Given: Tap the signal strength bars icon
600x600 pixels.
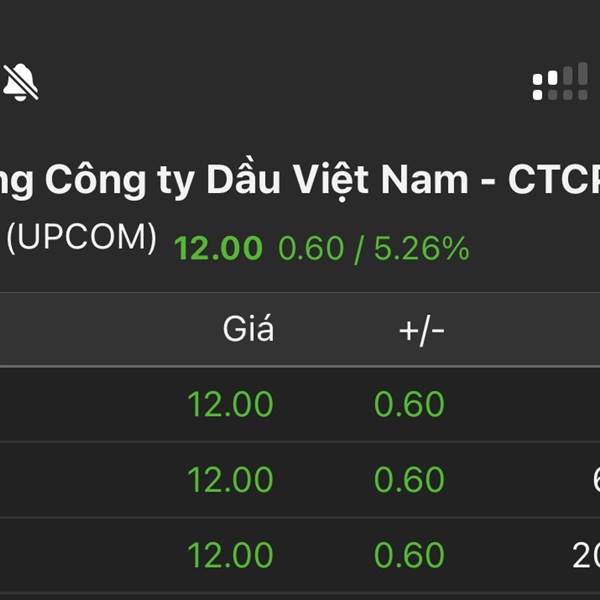Looking at the screenshot, I should pos(560,82).
